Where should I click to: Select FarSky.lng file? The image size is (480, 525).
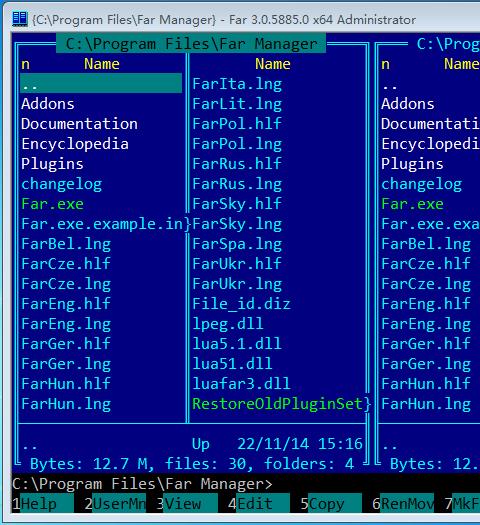[237, 224]
